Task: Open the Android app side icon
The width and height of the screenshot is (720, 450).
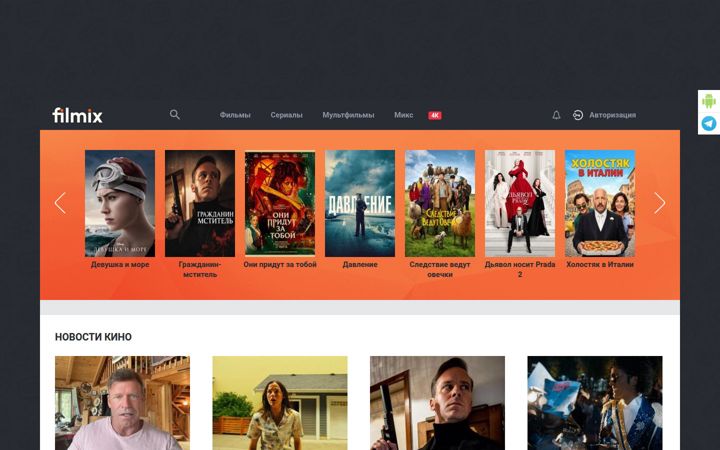Action: tap(709, 101)
